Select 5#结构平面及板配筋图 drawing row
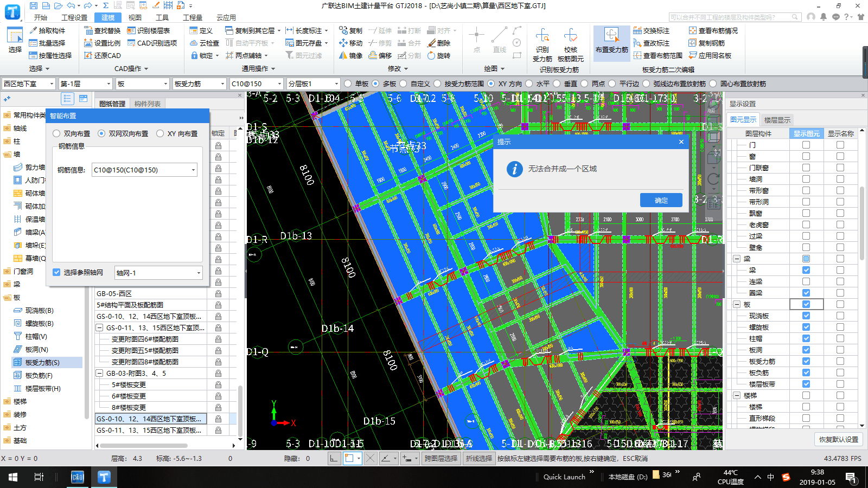 [x=151, y=305]
